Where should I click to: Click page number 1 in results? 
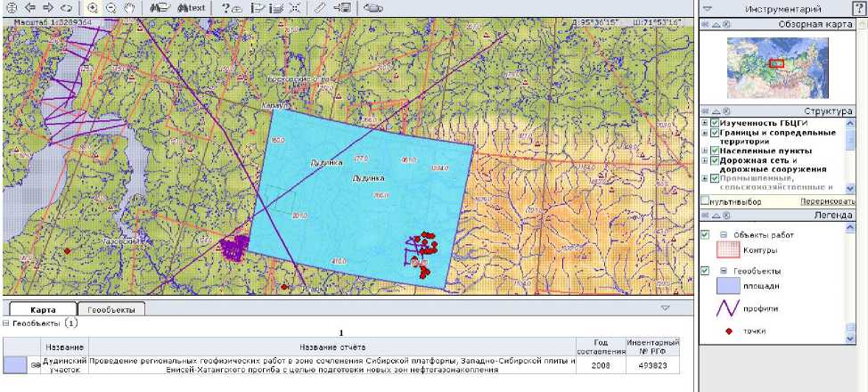341,333
